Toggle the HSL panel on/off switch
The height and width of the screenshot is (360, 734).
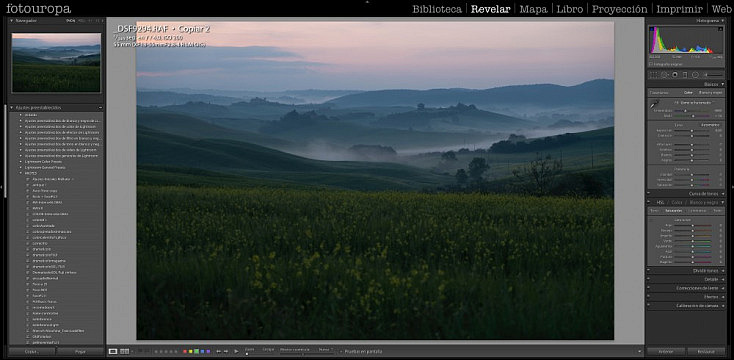coord(649,202)
